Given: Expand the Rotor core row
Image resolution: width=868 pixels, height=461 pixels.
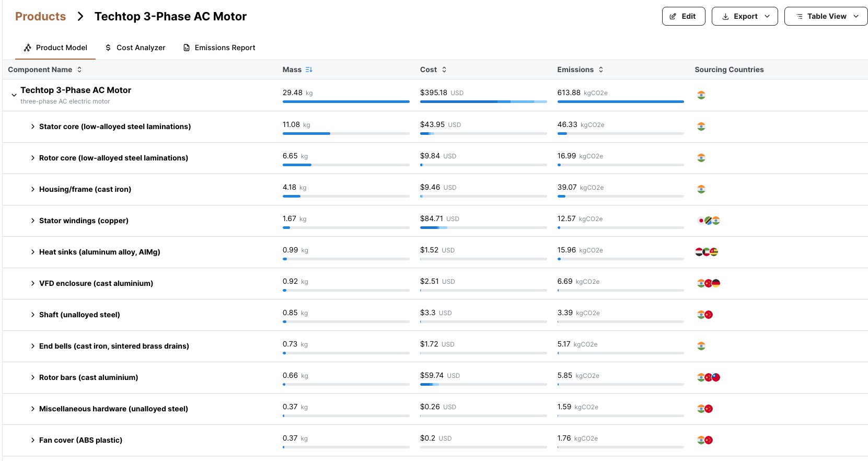Looking at the screenshot, I should point(33,158).
